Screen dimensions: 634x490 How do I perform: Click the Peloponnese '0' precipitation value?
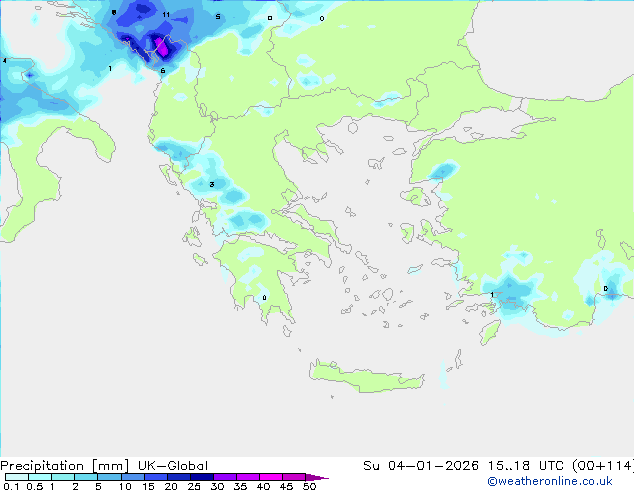(x=264, y=298)
